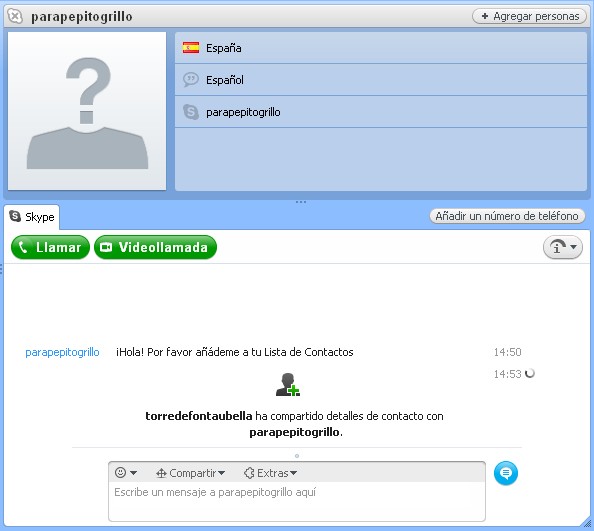
Task: Click the profile avatar placeholder picture
Action: pyautogui.click(x=87, y=111)
